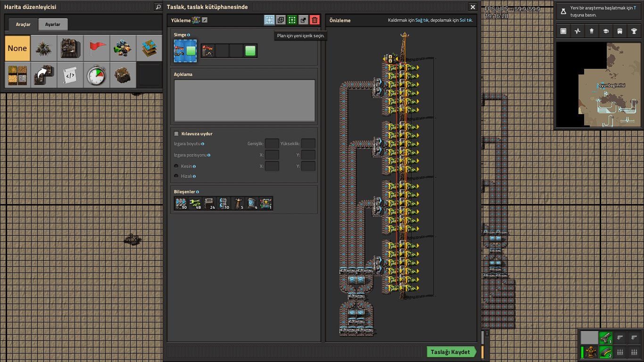Select the entities (assembling machine) editor tool
The width and height of the screenshot is (644, 362).
click(70, 48)
